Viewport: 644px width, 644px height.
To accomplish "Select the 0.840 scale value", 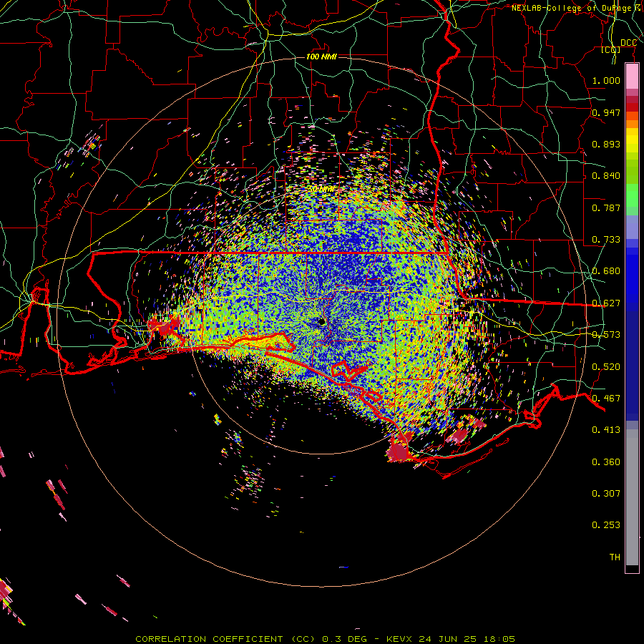I will pos(606,176).
